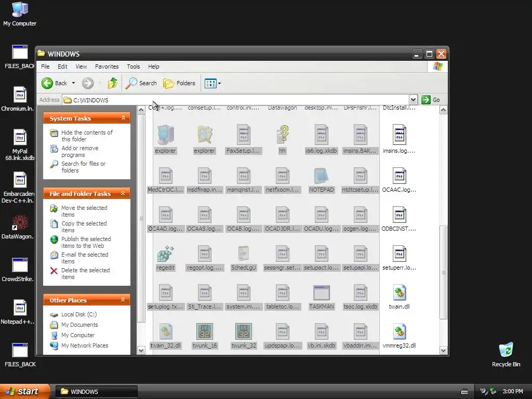Open the Back history dropdown arrow
This screenshot has height=399, width=532.
(x=73, y=83)
